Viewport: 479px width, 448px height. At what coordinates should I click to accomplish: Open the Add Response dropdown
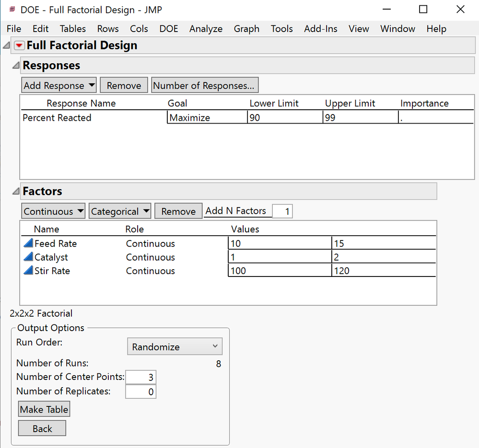pos(91,85)
